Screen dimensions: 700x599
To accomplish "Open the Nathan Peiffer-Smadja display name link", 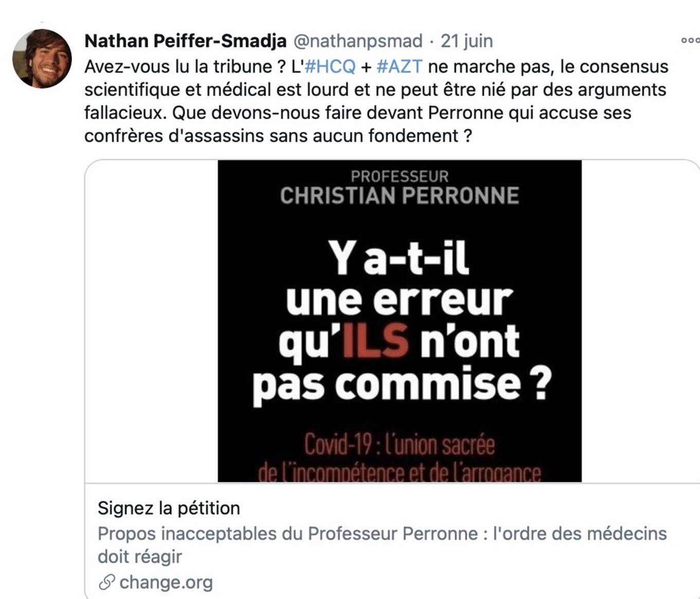I will click(185, 41).
